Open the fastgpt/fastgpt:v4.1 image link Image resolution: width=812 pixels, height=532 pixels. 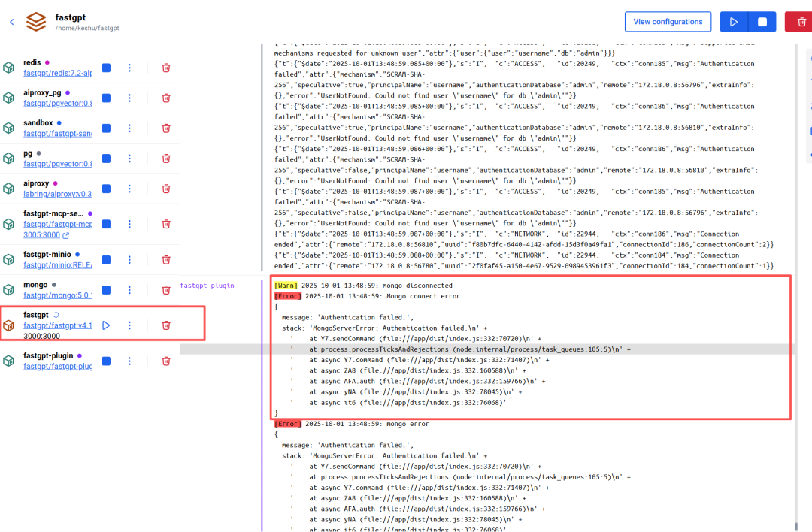58,325
